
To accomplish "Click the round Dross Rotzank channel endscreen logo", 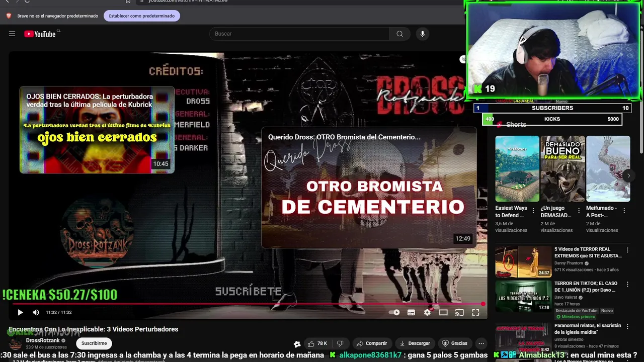I will [x=97, y=232].
